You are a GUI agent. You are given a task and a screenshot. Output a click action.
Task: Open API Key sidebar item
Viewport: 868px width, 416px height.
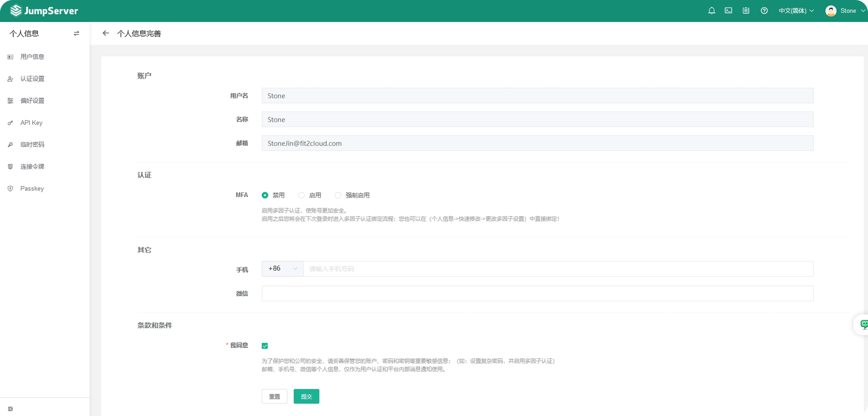31,123
